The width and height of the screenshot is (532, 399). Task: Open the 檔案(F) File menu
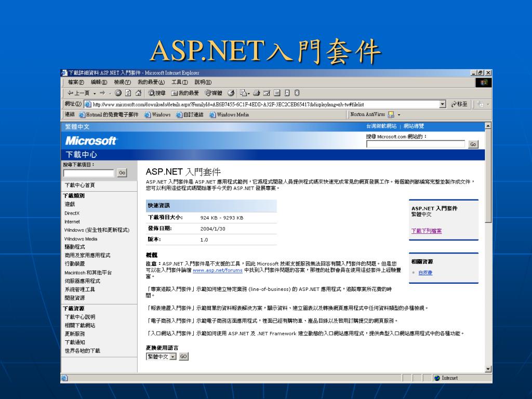click(76, 82)
